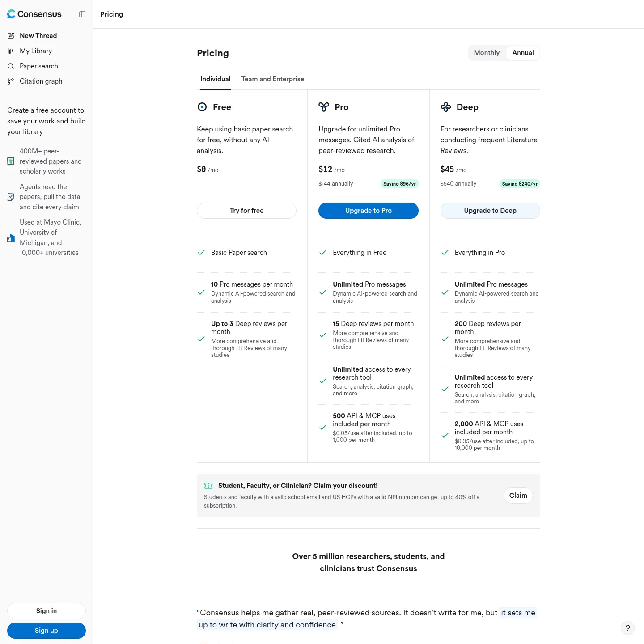
Task: Click the Sign up button
Action: click(47, 631)
